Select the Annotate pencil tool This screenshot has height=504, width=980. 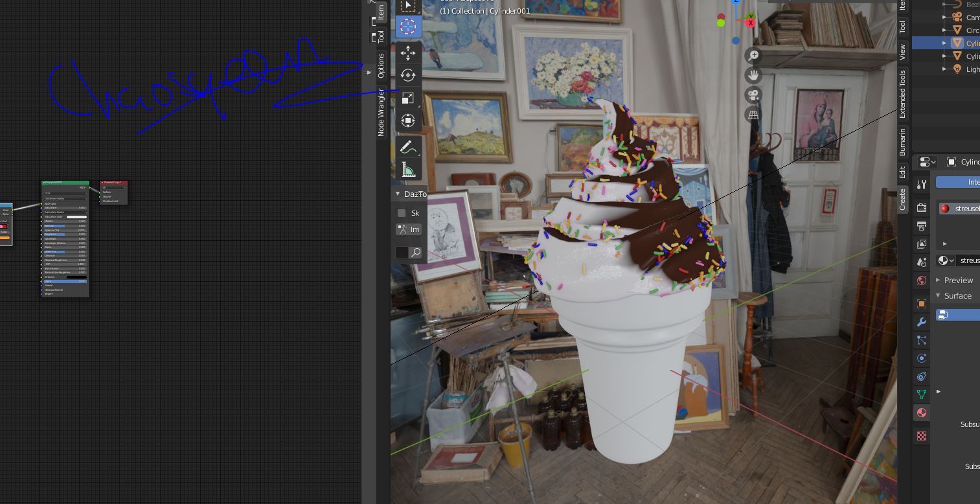point(407,147)
